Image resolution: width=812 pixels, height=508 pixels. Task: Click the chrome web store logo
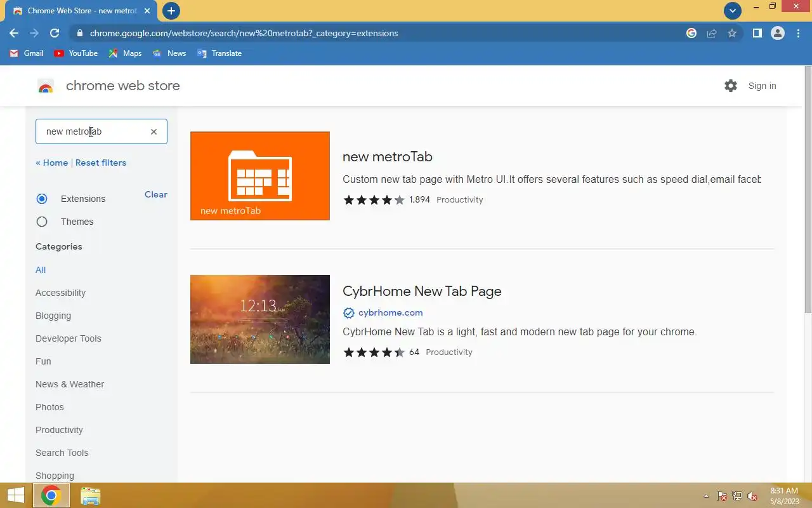point(108,86)
